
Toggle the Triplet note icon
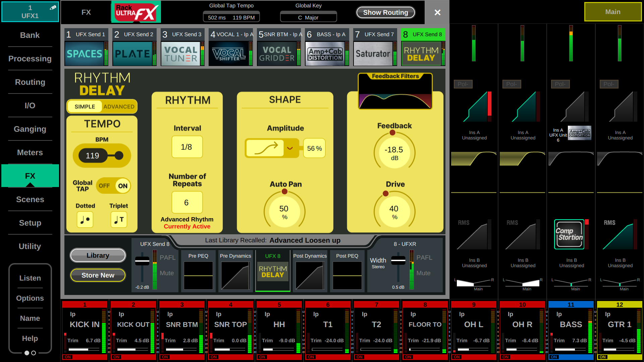click(x=119, y=220)
